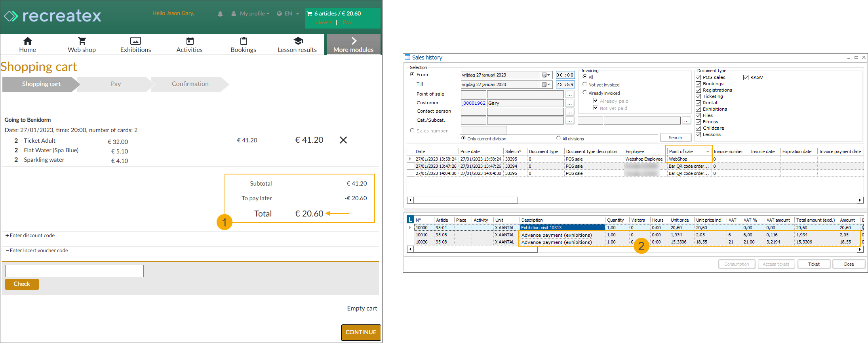Open the Exhibitions module icon
This screenshot has height=343, width=868.
pos(135,41)
